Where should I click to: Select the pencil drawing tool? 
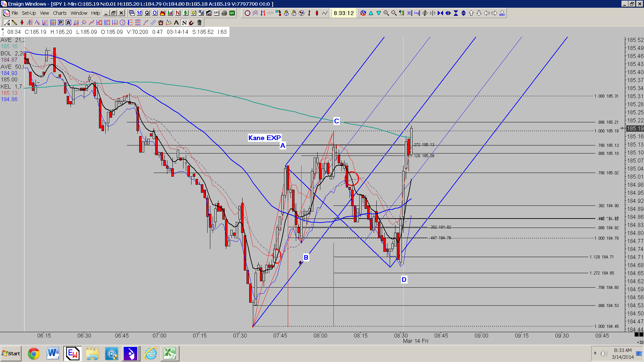14,22
